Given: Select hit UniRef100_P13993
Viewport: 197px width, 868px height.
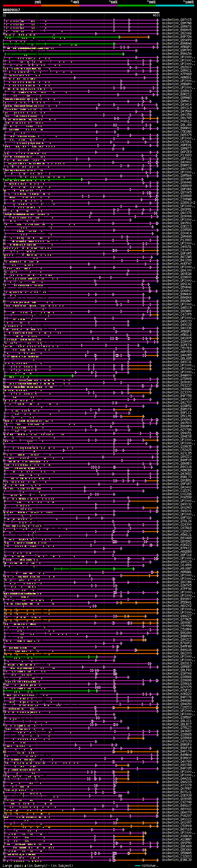Looking at the screenshot, I should pyautogui.click(x=177, y=155).
